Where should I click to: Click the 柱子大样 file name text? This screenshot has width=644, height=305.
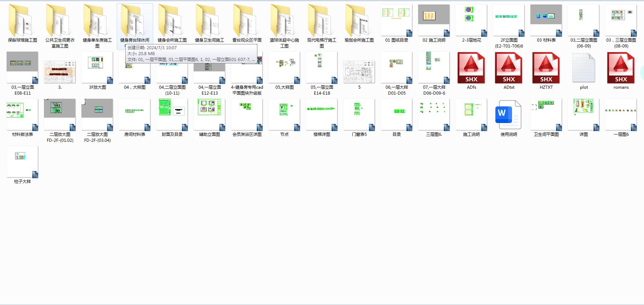[23, 182]
